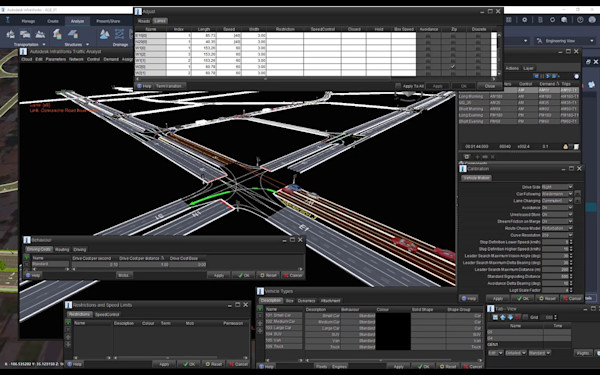Switch to Routing tab in Behaviour window
The width and height of the screenshot is (600, 375).
point(62,249)
